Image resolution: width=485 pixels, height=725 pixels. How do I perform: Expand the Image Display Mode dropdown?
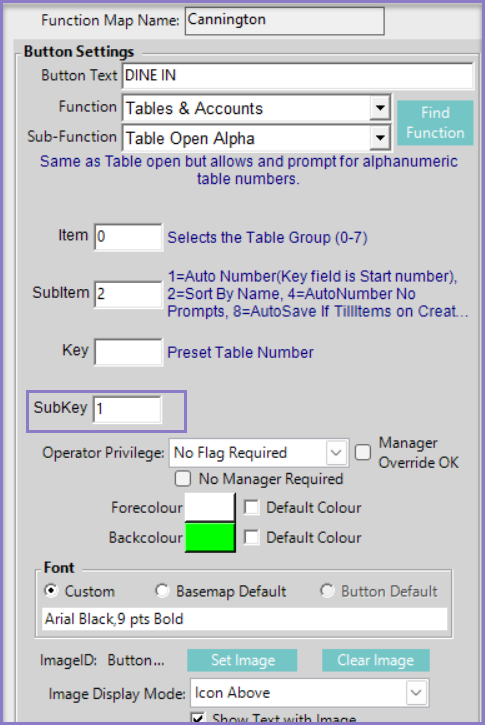click(309, 693)
